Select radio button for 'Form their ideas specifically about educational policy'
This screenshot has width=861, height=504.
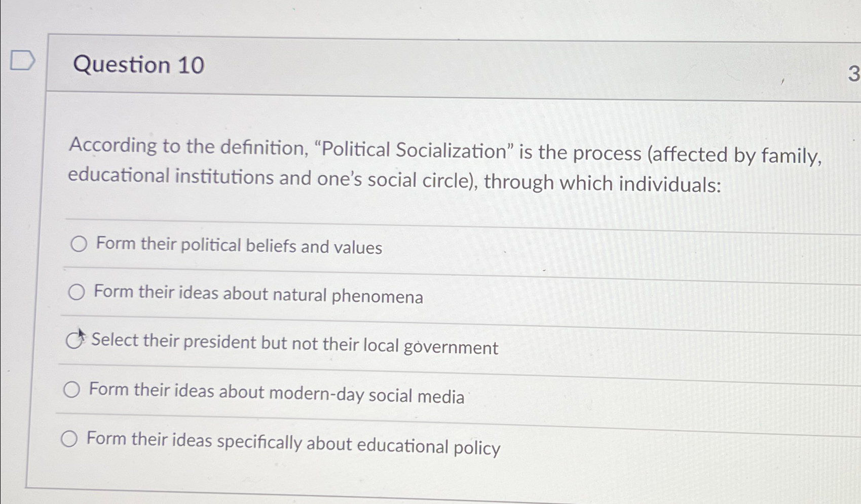[70, 439]
